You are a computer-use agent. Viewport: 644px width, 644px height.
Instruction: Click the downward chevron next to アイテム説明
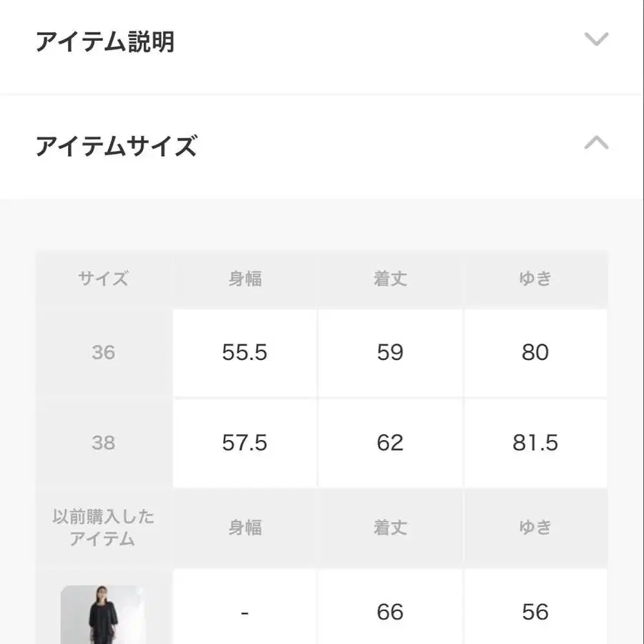596,40
